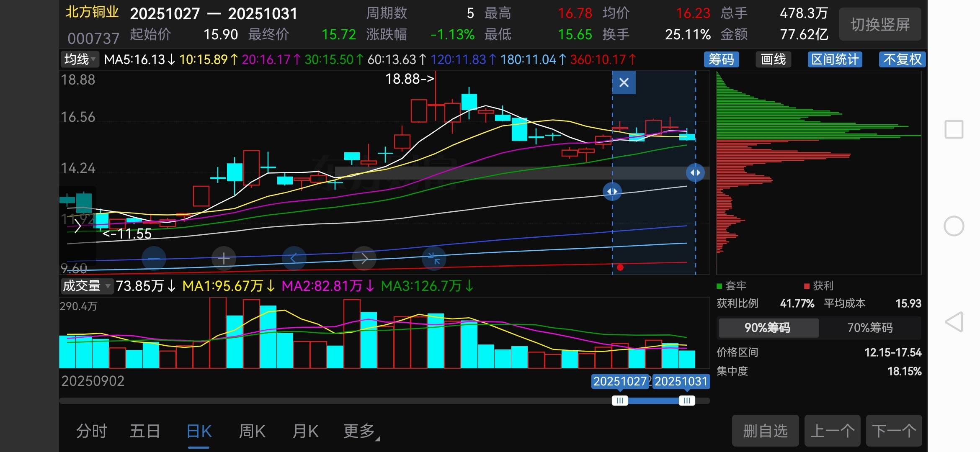Click the 20251027 range slider start handle
980x452 pixels.
click(620, 401)
